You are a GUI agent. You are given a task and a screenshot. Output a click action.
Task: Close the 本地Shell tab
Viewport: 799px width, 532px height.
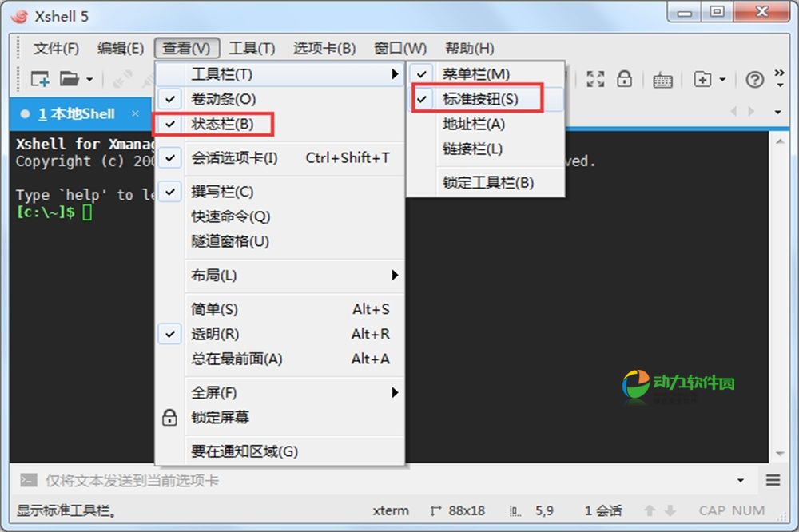coord(135,113)
